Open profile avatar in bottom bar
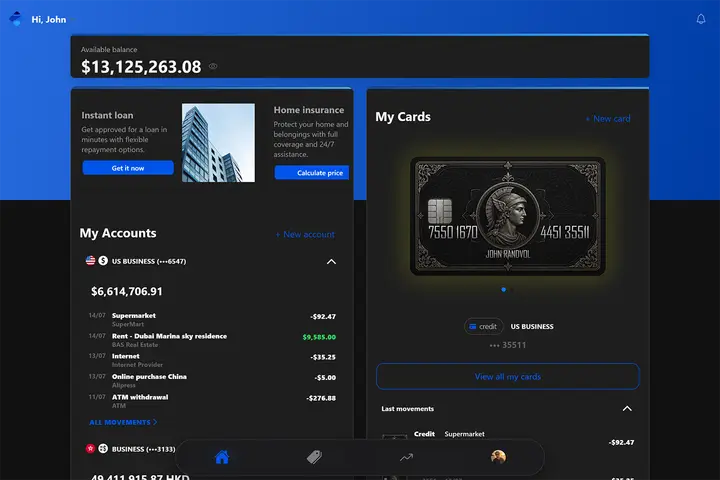The height and width of the screenshot is (480, 720). pos(498,457)
